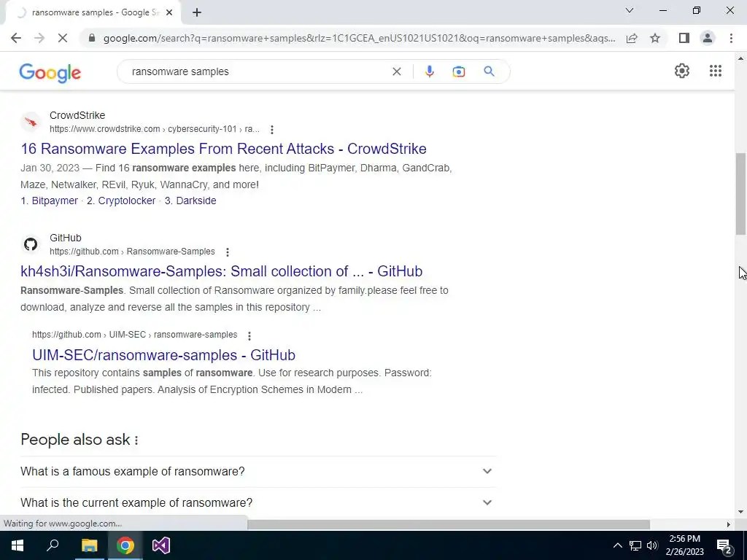Viewport: 747px width, 560px height.
Task: Open options for the GitHub result
Action: (228, 252)
